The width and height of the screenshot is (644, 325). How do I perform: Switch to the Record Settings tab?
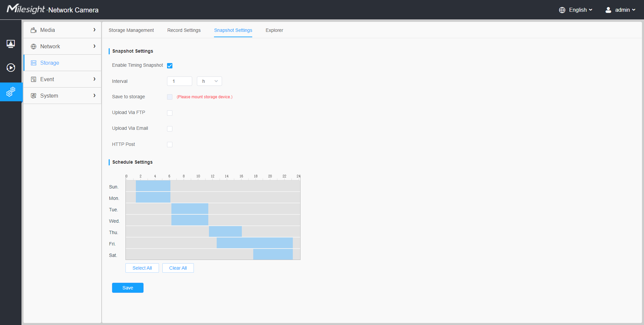184,30
